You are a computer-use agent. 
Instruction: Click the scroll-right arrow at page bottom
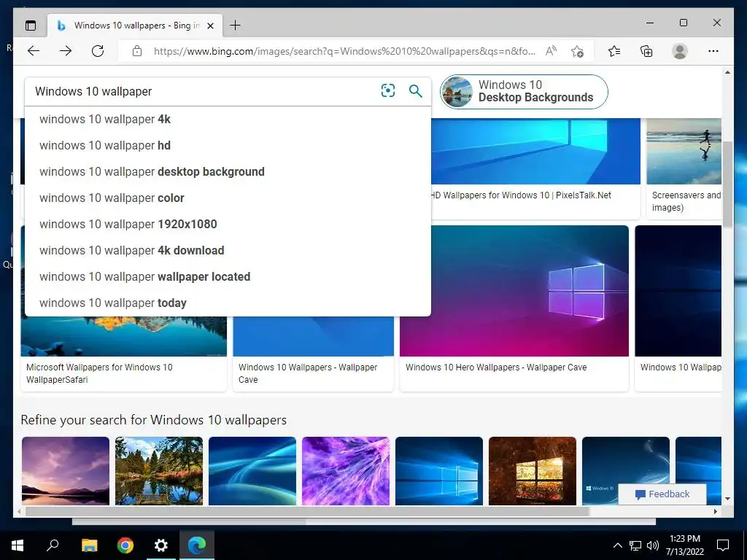click(x=716, y=511)
